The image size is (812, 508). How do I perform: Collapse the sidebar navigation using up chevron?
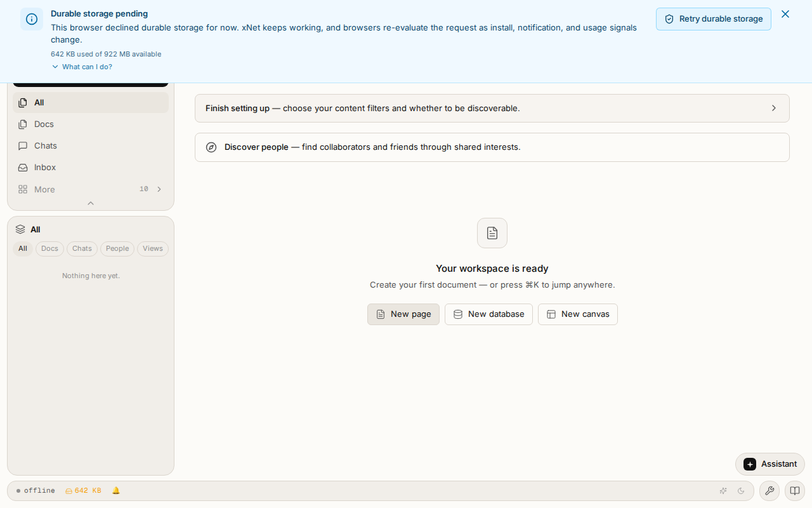pyautogui.click(x=91, y=203)
